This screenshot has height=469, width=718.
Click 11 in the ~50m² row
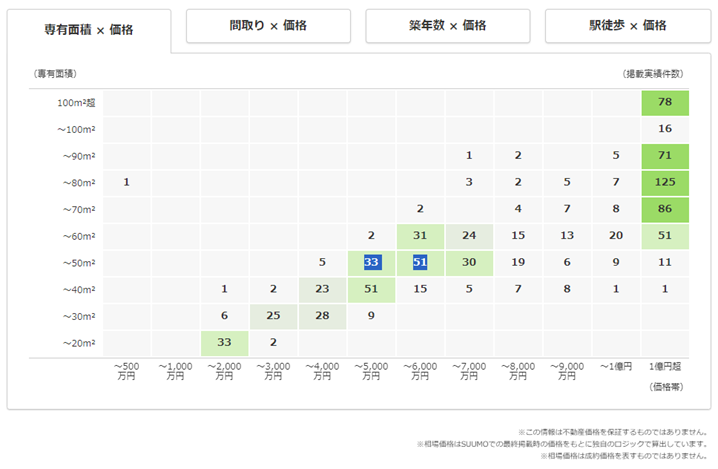[665, 263]
